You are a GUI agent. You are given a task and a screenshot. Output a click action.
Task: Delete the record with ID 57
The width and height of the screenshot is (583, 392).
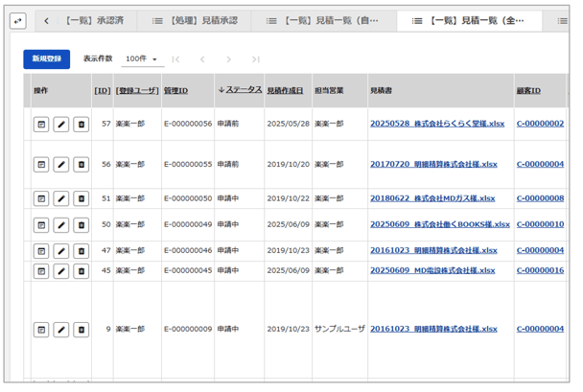point(82,124)
